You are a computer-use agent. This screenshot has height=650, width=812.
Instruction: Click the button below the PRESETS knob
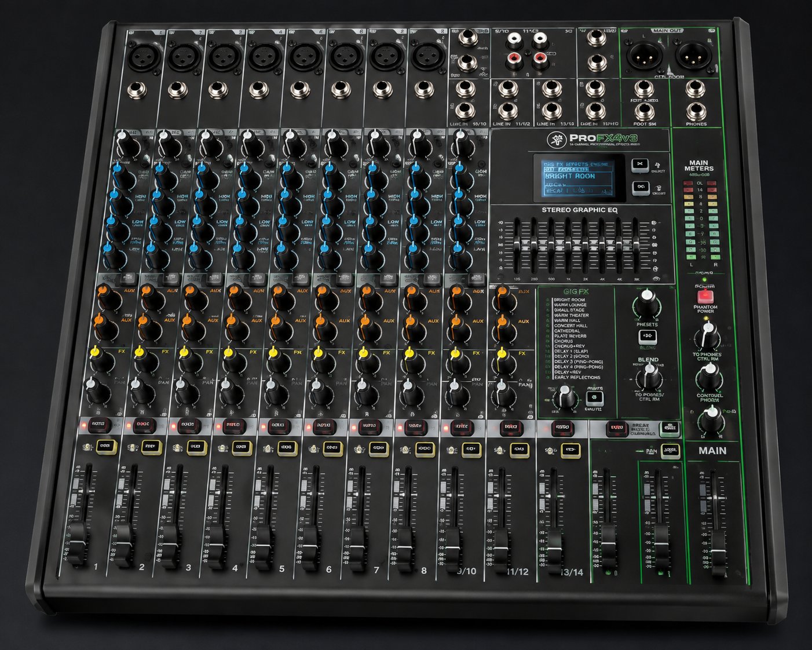[647, 336]
